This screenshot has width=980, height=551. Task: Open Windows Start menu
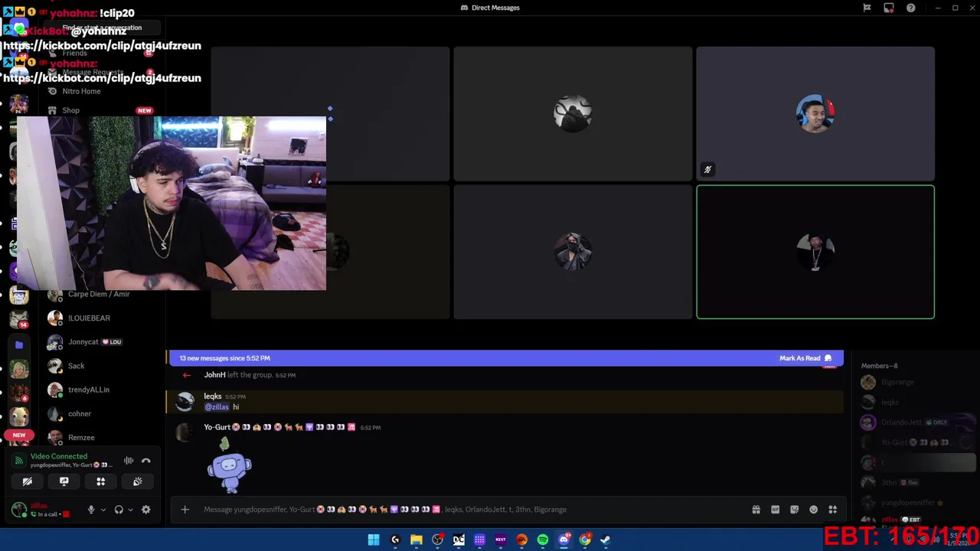(x=374, y=540)
